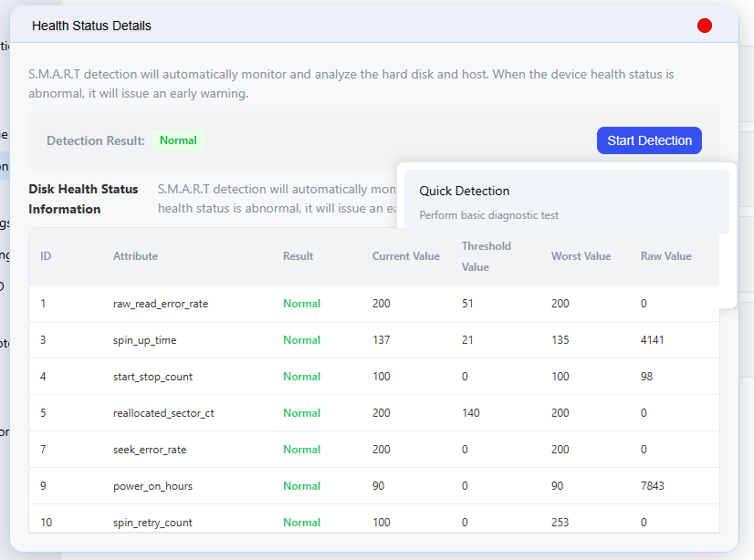Click the Attribute column header
This screenshot has height=560, width=754.
coord(136,256)
